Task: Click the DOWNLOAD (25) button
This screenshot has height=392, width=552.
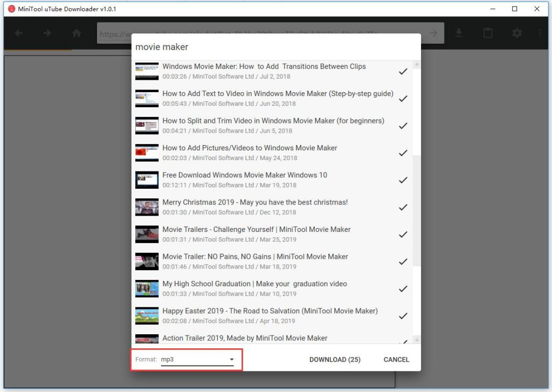Action: [x=334, y=359]
